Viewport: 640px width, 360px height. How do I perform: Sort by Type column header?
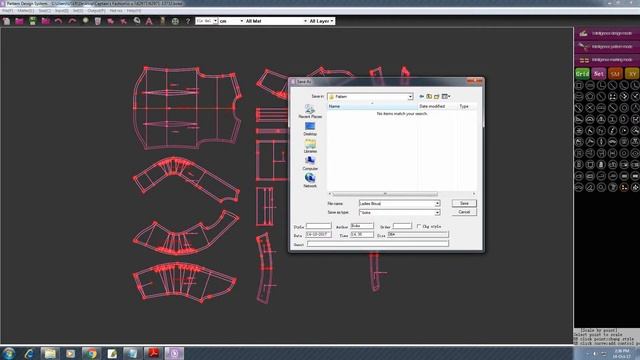tap(467, 106)
